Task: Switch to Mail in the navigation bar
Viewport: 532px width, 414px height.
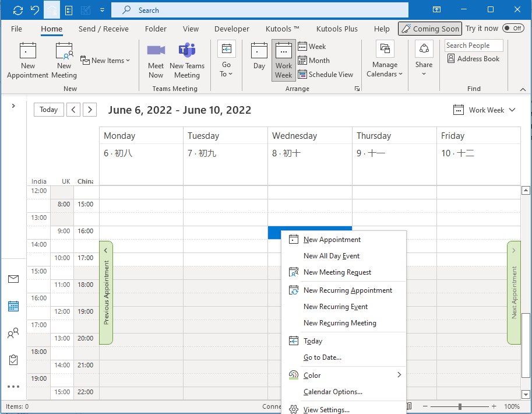Action: click(x=13, y=279)
